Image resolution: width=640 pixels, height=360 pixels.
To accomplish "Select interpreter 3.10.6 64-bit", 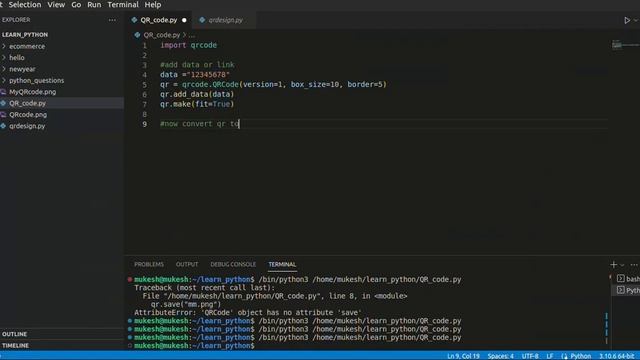I will pyautogui.click(x=617, y=356).
